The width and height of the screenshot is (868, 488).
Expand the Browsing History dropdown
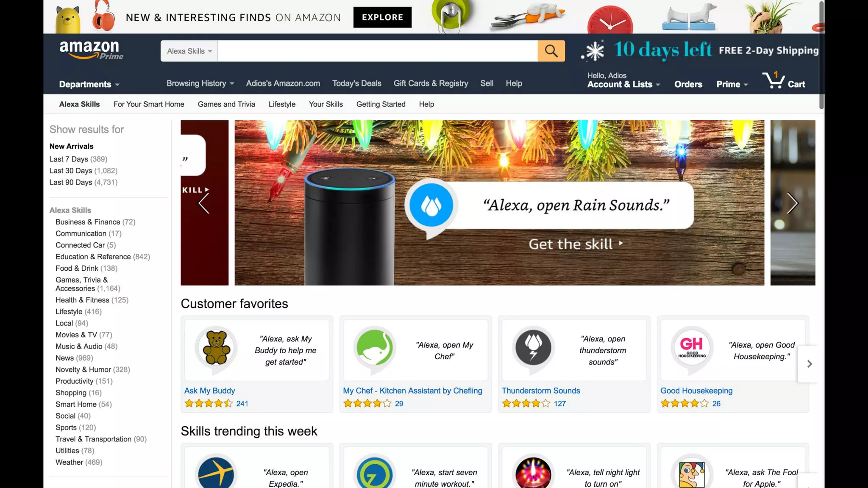[200, 83]
